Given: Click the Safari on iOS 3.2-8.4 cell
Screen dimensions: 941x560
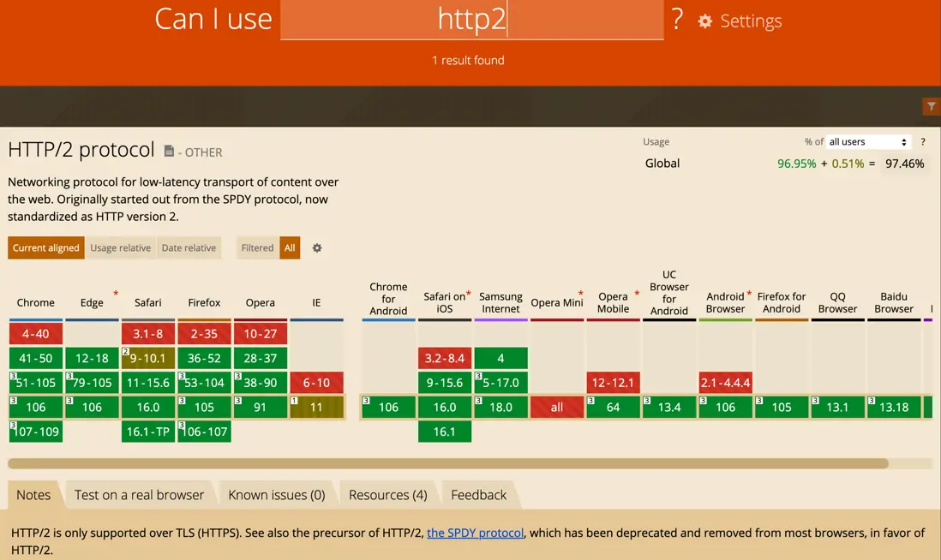Looking at the screenshot, I should click(445, 359).
